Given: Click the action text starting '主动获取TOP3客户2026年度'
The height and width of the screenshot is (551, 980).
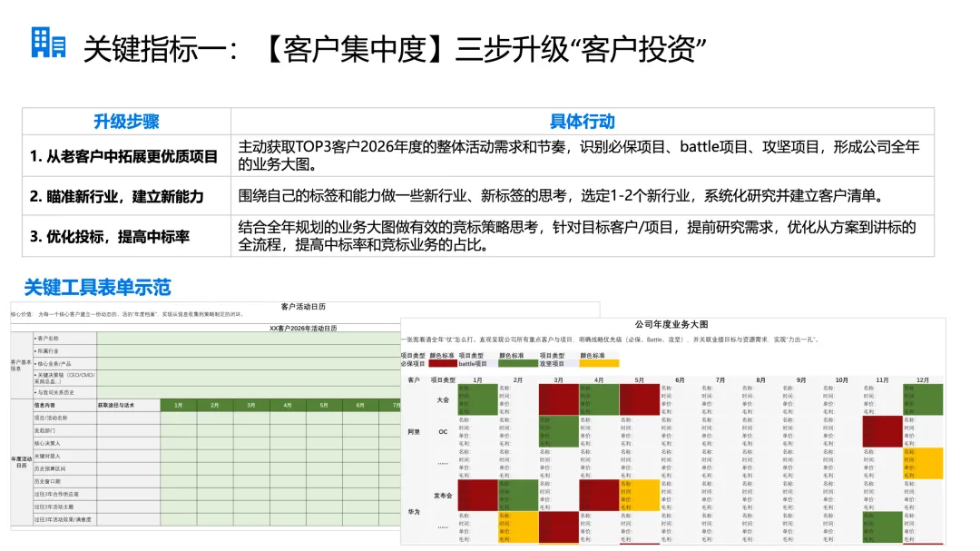Looking at the screenshot, I should 579,156.
